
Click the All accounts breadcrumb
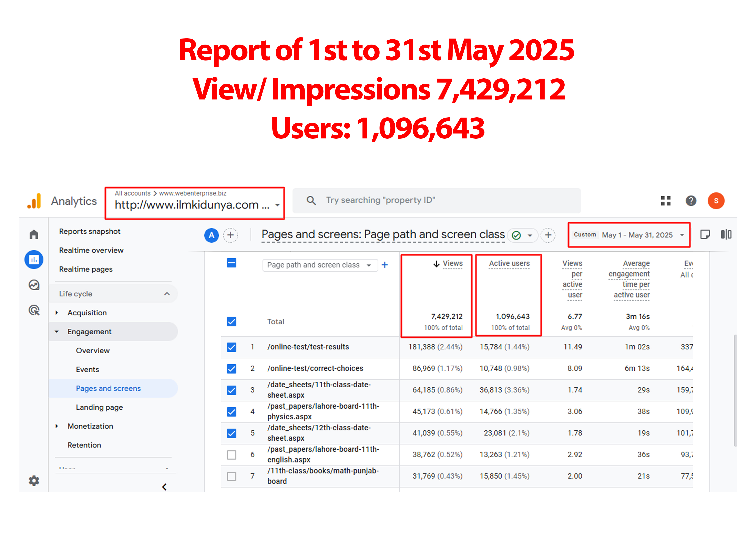click(132, 193)
